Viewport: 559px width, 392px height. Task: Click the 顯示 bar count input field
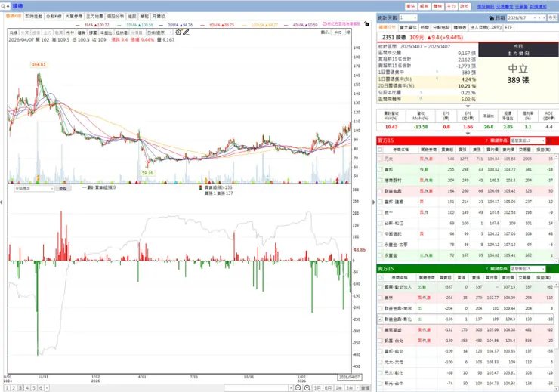coord(338,32)
